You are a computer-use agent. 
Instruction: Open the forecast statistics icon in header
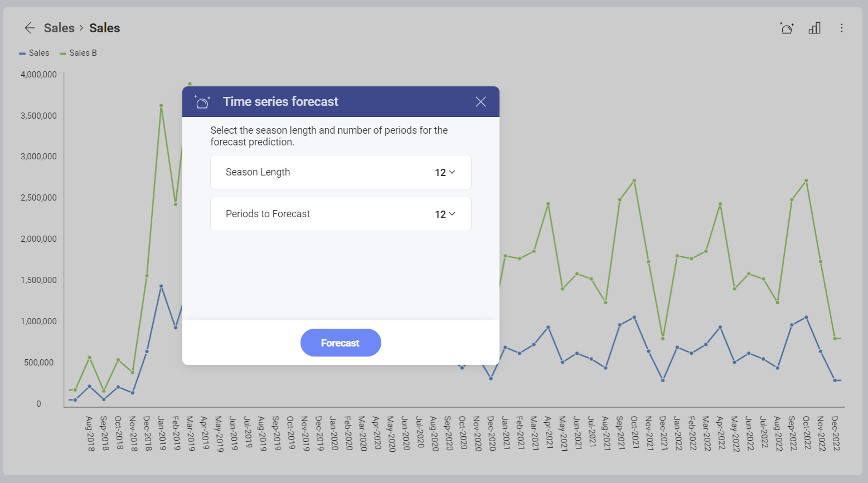(x=787, y=28)
